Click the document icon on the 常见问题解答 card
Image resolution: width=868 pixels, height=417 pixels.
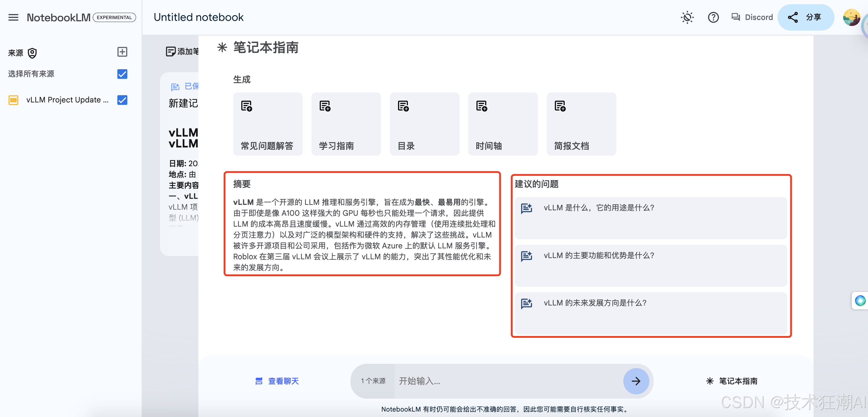247,106
